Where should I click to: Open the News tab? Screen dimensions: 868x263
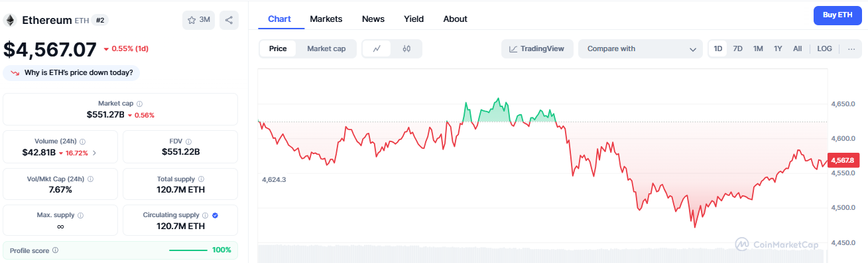pyautogui.click(x=373, y=19)
